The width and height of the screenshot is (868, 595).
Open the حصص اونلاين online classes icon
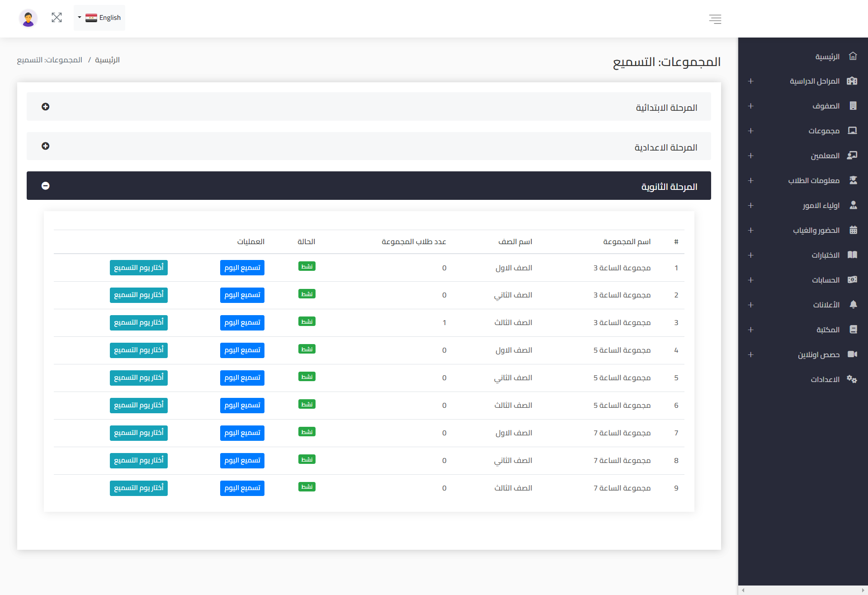[x=854, y=354]
